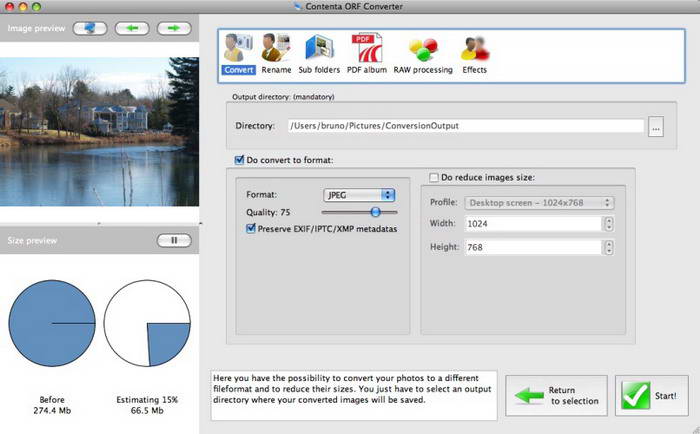Click the Directory path input field
Image resolution: width=700 pixels, height=434 pixels.
(x=466, y=126)
